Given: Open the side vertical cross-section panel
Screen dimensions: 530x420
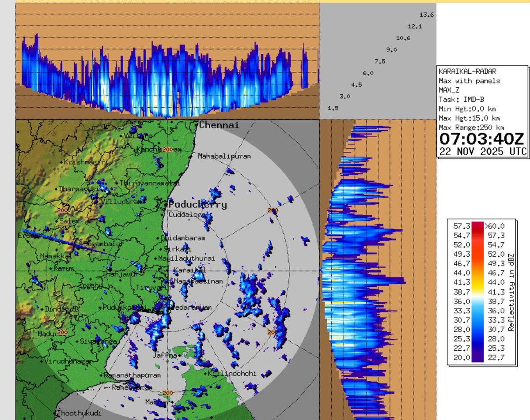Looking at the screenshot, I should click(378, 270).
